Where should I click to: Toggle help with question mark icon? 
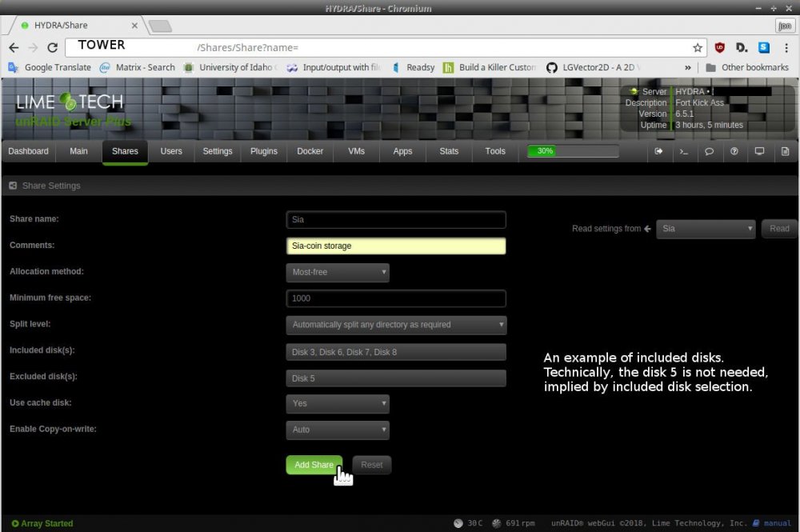click(734, 151)
